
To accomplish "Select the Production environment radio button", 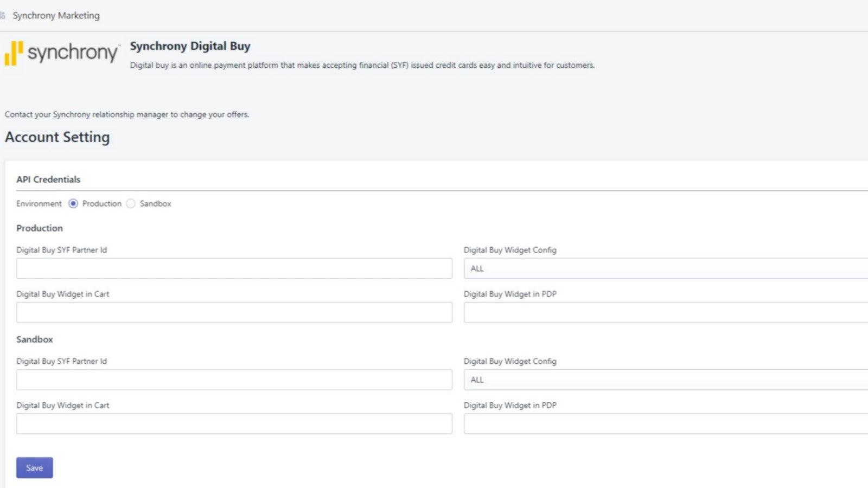I will pos(73,204).
